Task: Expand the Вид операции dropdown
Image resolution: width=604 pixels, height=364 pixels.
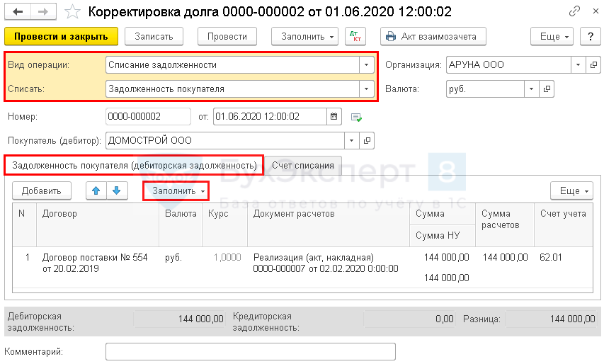Action: tap(366, 64)
